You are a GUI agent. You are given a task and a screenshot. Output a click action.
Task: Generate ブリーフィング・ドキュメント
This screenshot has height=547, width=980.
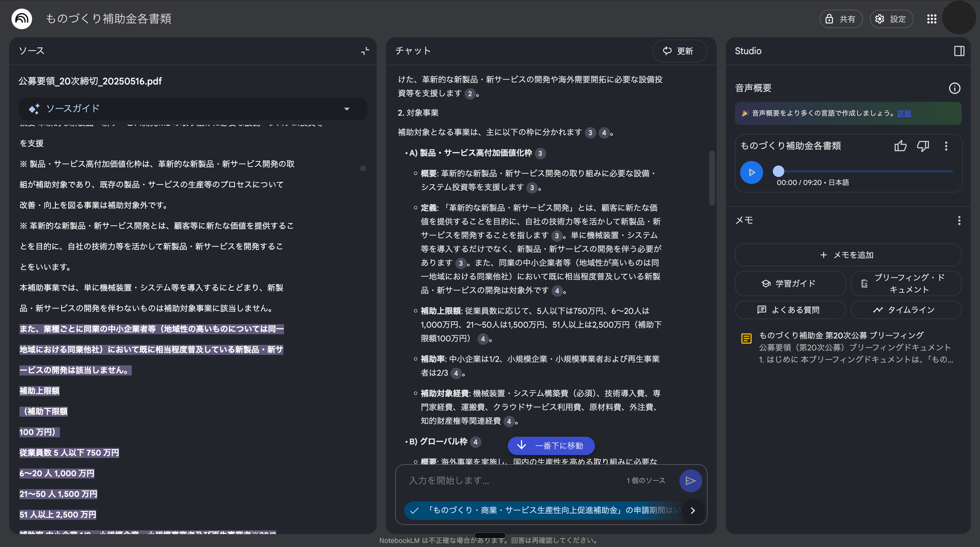click(x=906, y=284)
